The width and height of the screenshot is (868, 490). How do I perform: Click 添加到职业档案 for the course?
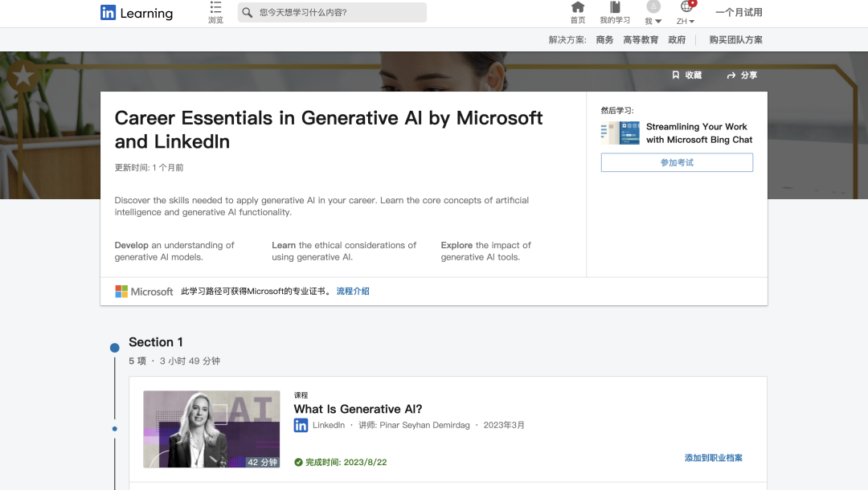(x=713, y=457)
